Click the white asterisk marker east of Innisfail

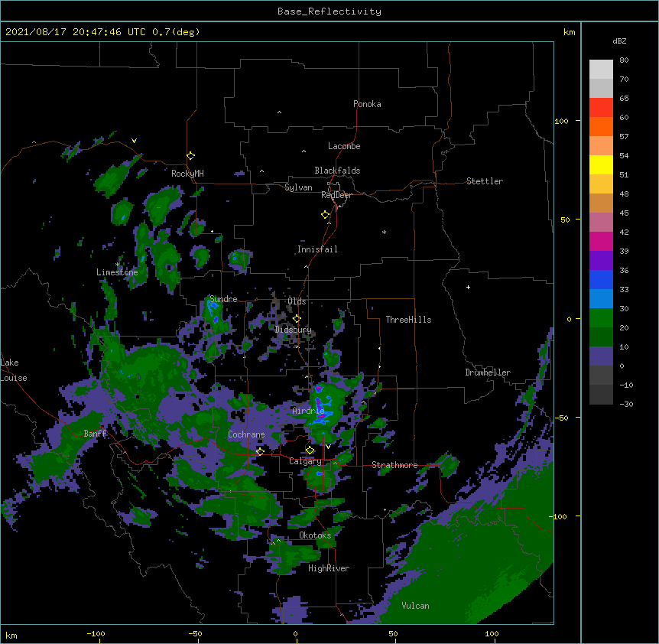tap(384, 232)
